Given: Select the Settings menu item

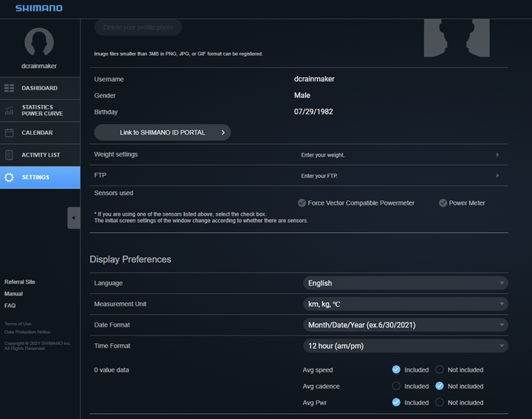Looking at the screenshot, I should click(x=40, y=177).
